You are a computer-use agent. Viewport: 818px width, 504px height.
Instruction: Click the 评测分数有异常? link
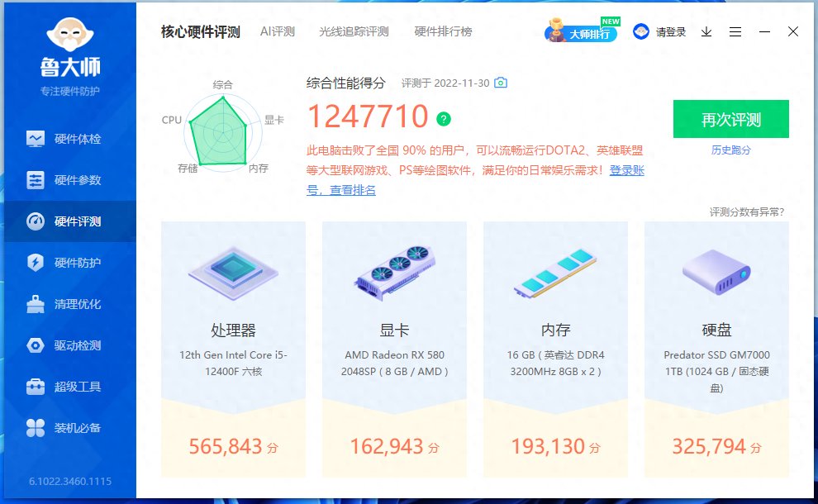pos(746,212)
